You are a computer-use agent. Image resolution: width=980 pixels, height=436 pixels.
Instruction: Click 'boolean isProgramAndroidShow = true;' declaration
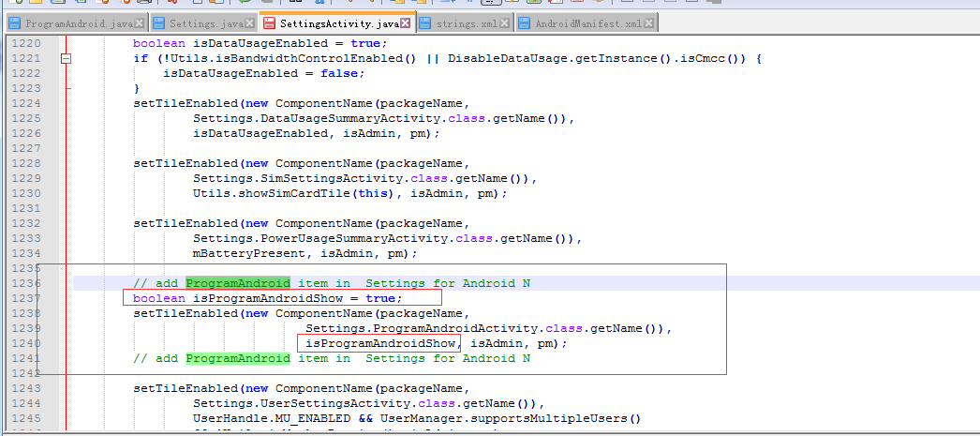(268, 298)
